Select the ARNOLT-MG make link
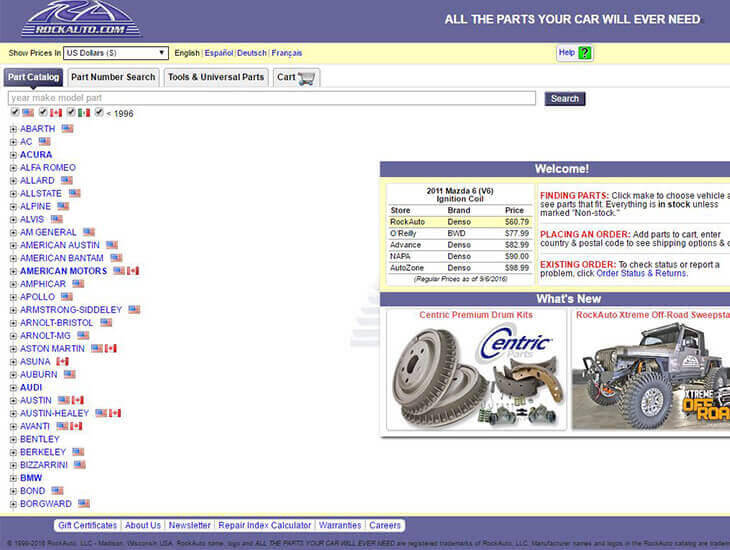This screenshot has width=730, height=550. [45, 336]
